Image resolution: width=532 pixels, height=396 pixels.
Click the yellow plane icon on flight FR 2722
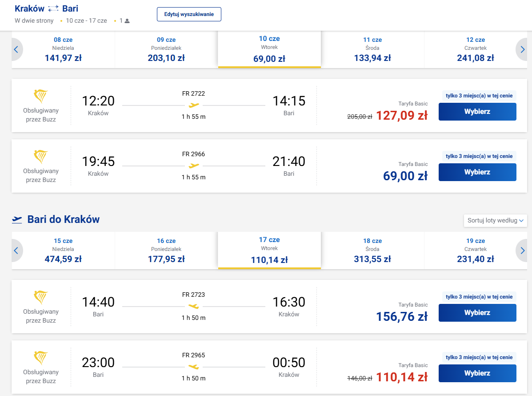(x=194, y=105)
